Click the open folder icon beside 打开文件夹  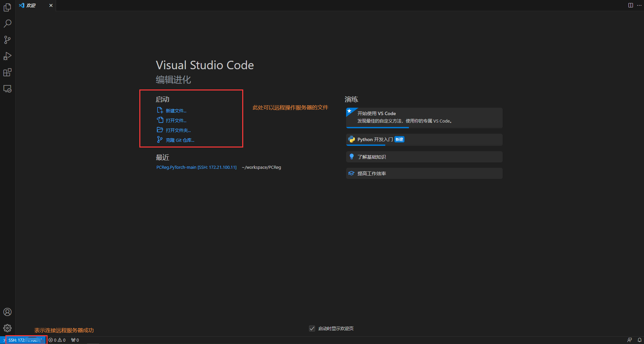(x=160, y=130)
